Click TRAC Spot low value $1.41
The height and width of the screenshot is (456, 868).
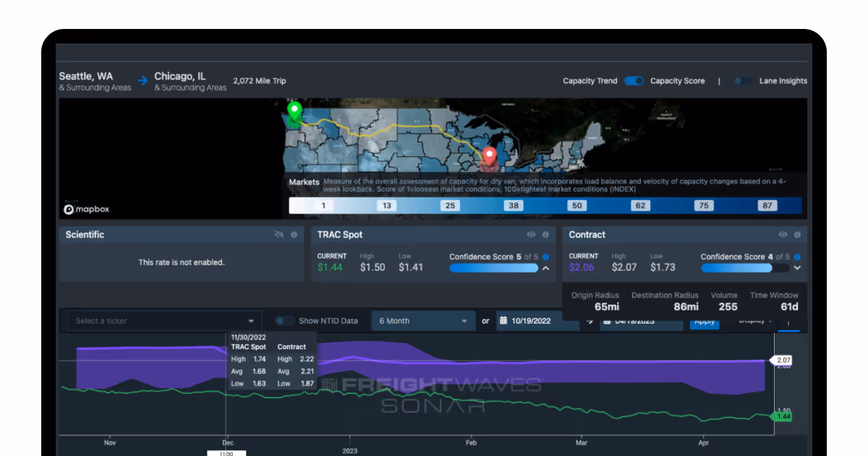[411, 268]
